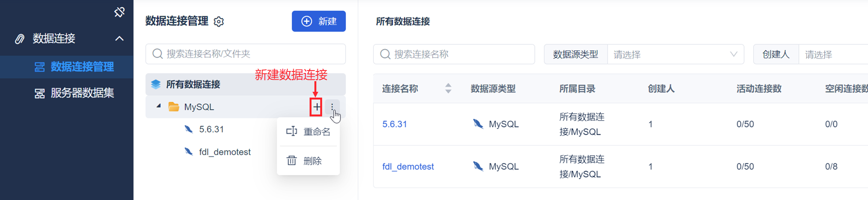Click 0/50 value in 5.6.31 row
The height and width of the screenshot is (200, 868).
coord(745,124)
